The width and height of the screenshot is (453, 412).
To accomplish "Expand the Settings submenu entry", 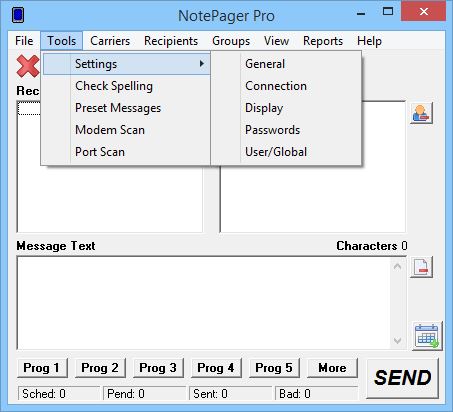I will 127,64.
